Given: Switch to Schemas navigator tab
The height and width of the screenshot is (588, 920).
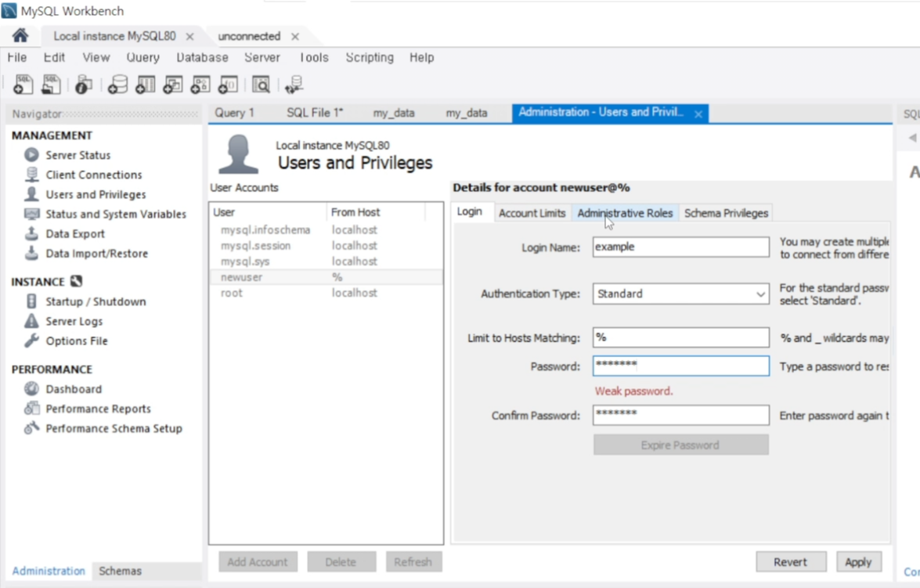Looking at the screenshot, I should 121,571.
